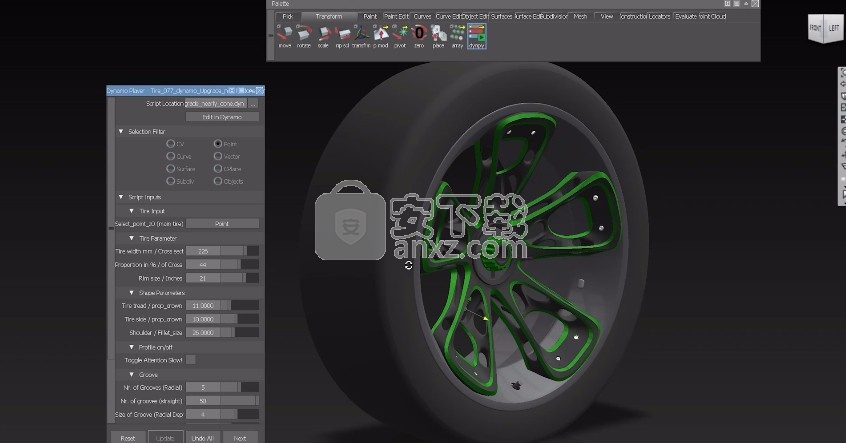Open the Transform tab in the Palette

click(329, 16)
